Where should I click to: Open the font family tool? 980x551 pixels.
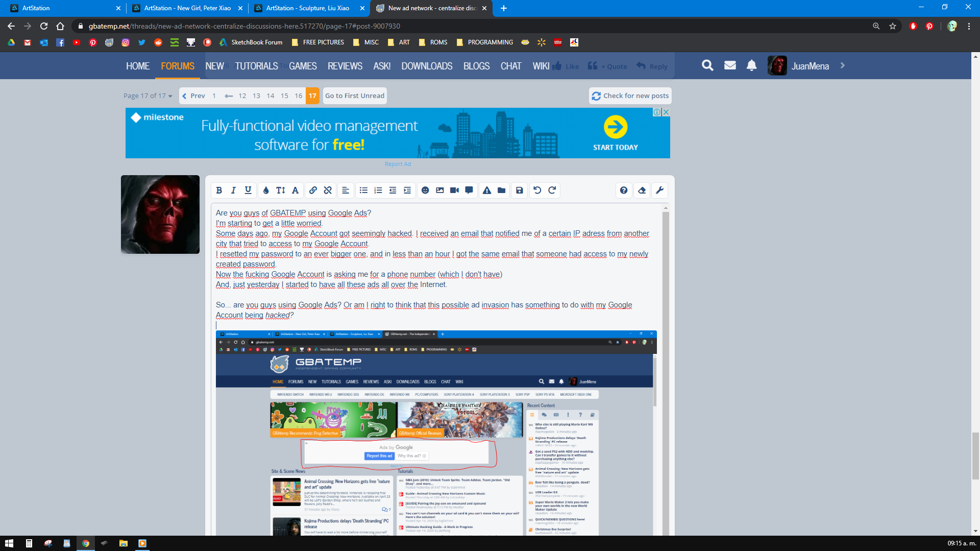[295, 190]
